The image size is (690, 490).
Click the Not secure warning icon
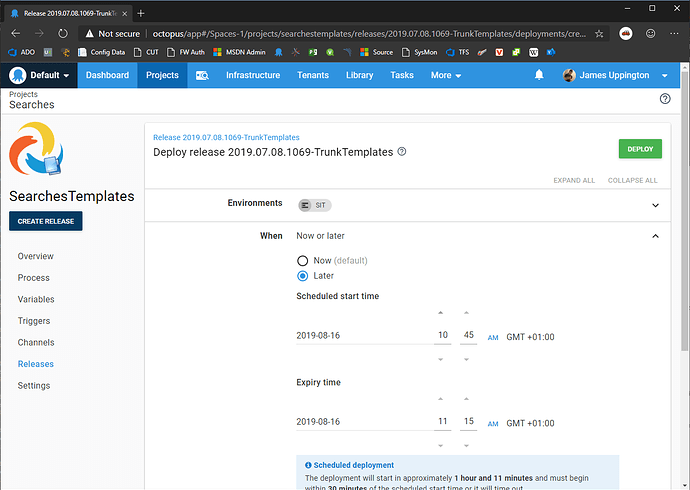coord(89,33)
